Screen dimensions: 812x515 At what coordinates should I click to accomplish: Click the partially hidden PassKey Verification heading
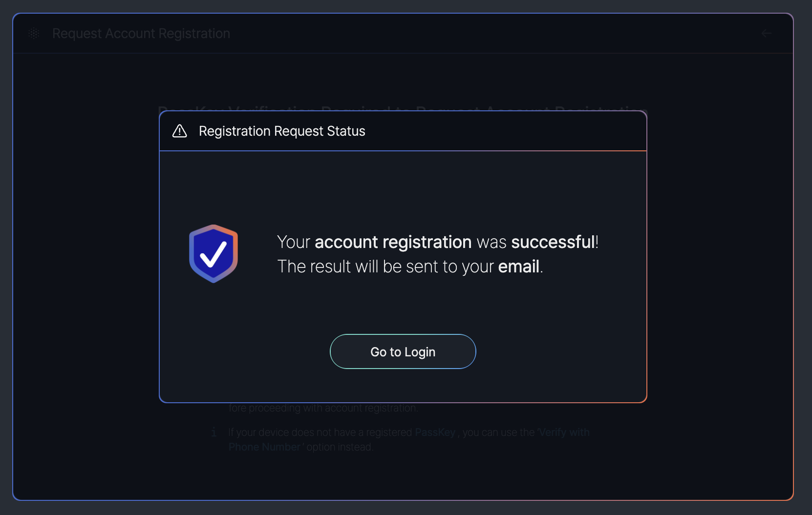403,107
